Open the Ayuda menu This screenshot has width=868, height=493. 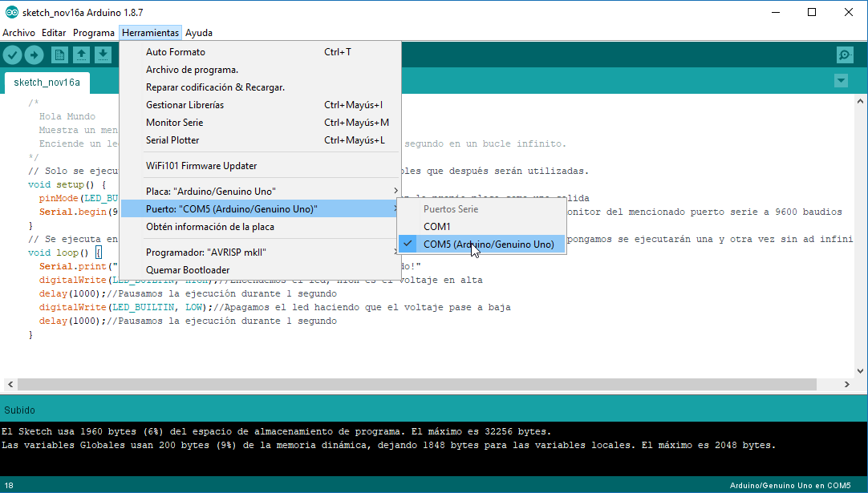(x=199, y=33)
